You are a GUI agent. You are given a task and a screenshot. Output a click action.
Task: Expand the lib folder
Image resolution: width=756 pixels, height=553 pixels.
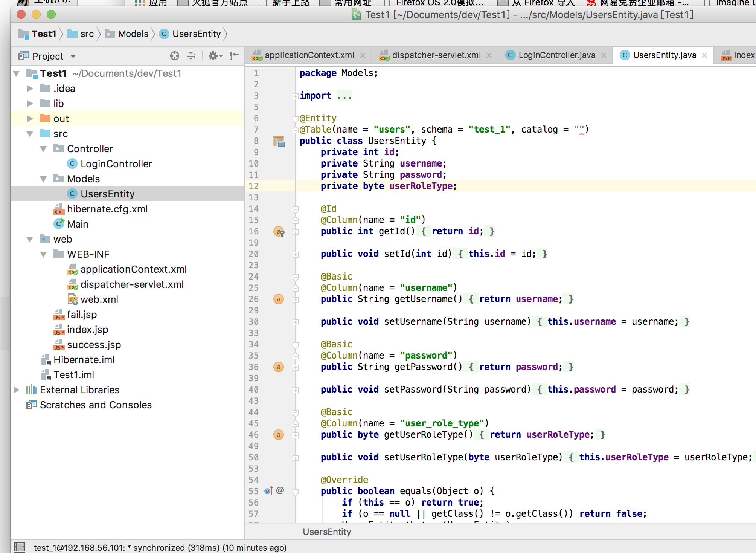point(30,104)
